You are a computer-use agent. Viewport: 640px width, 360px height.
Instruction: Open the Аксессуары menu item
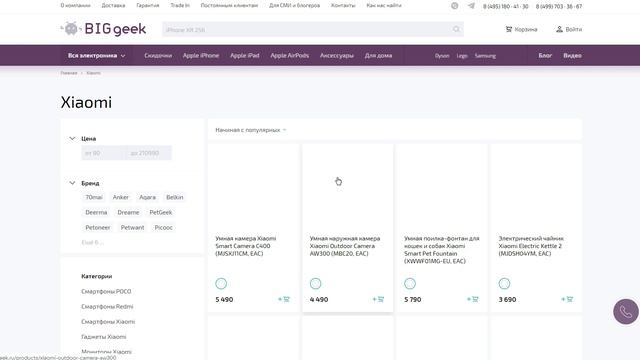point(337,56)
